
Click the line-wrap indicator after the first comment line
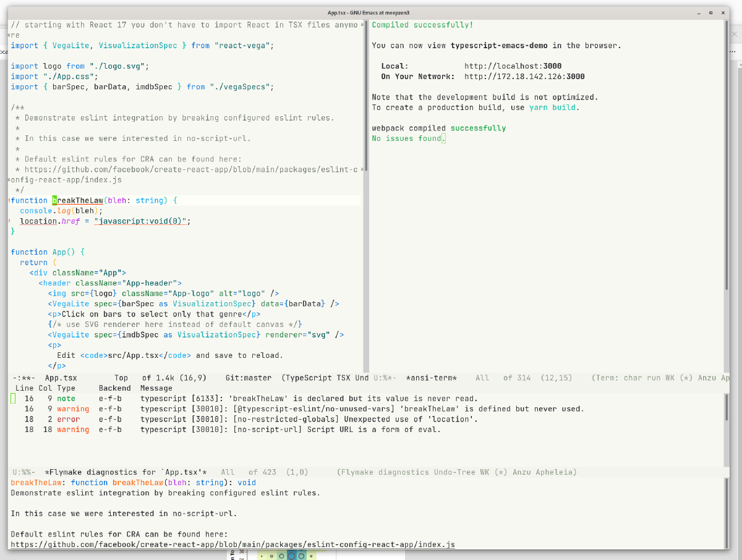pyautogui.click(x=362, y=25)
